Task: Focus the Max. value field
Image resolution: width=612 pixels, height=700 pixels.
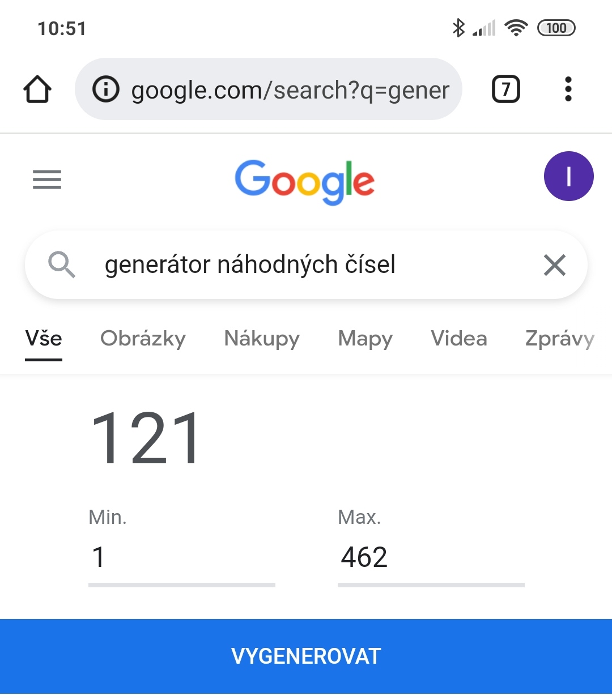Action: point(431,557)
